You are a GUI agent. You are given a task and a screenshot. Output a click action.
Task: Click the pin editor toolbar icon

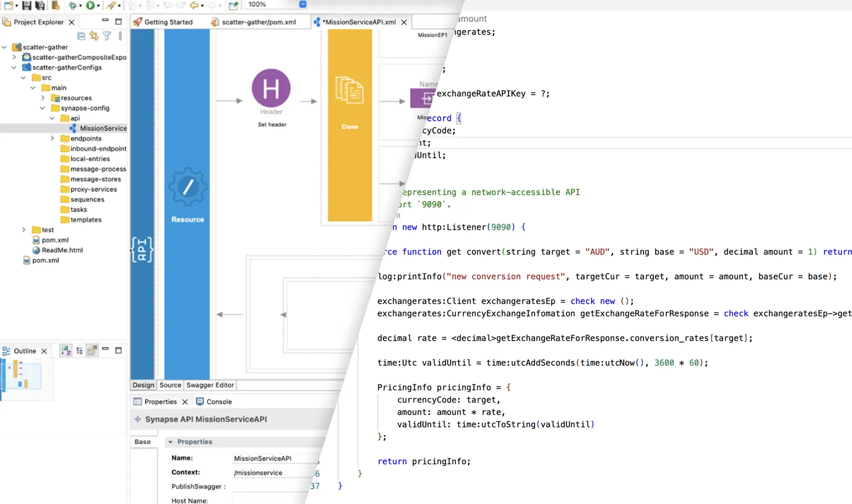[x=233, y=5]
